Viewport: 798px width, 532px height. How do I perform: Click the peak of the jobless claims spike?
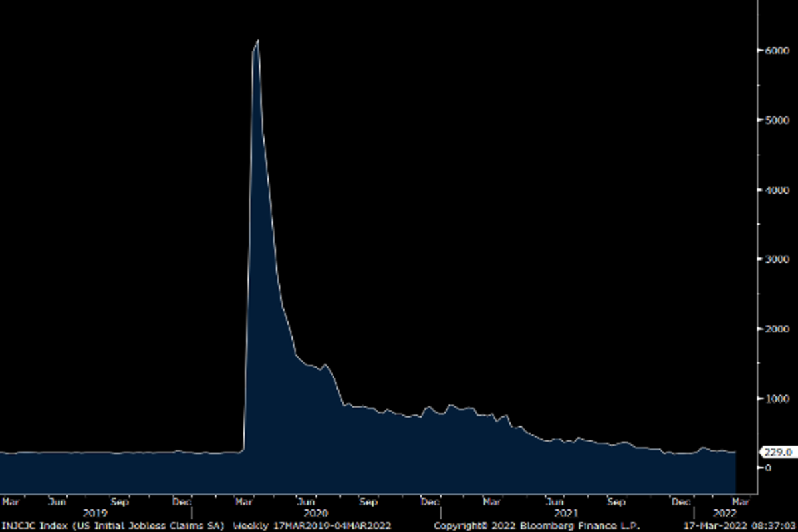point(257,41)
